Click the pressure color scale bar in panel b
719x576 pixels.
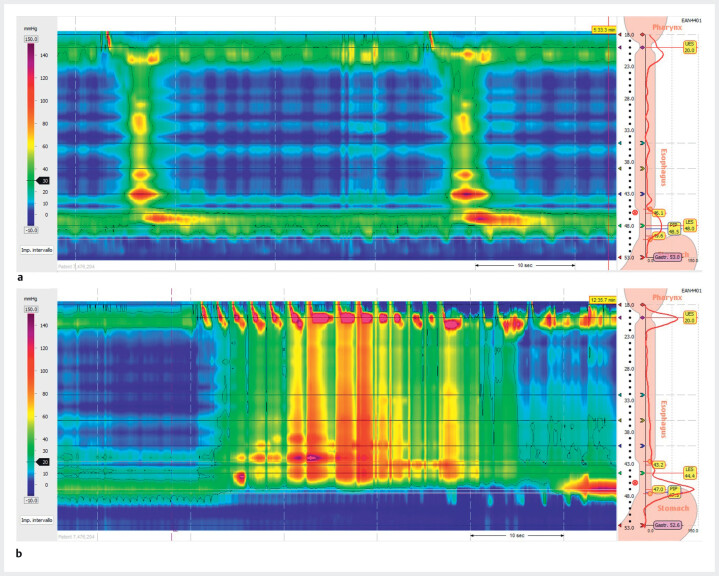pyautogui.click(x=31, y=405)
